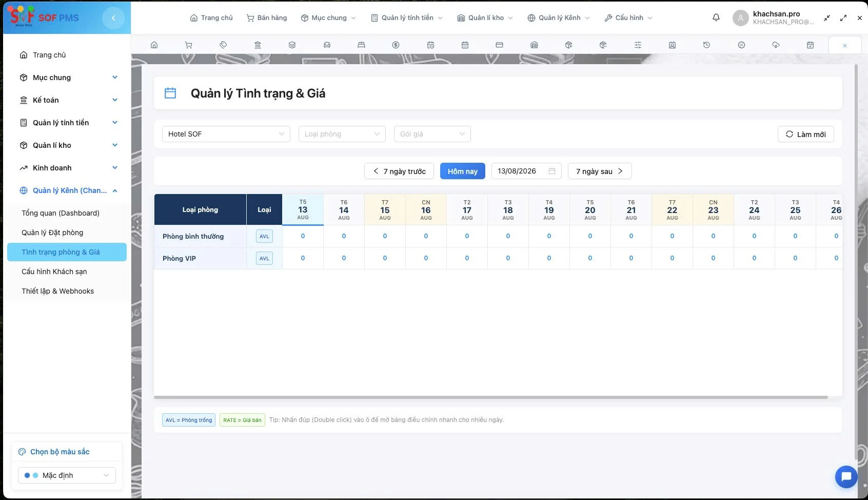868x500 pixels.
Task: Open the Hotel SOF dropdown
Action: (x=226, y=134)
